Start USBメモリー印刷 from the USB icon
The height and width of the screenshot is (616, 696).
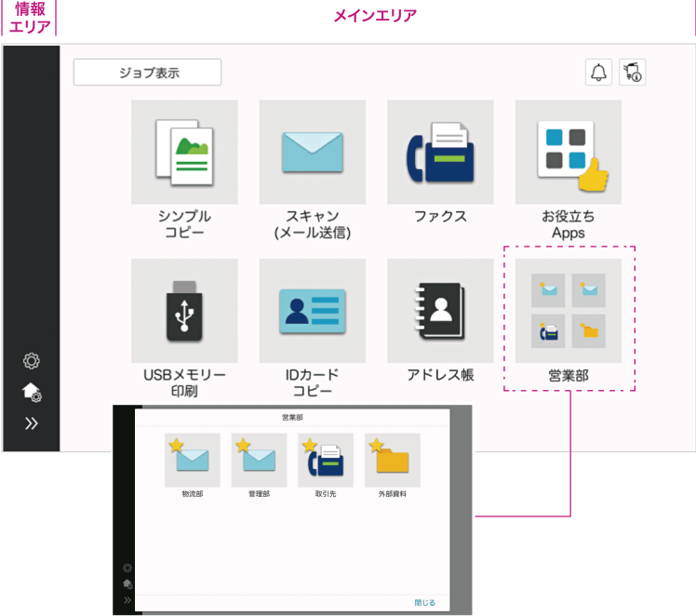184,311
